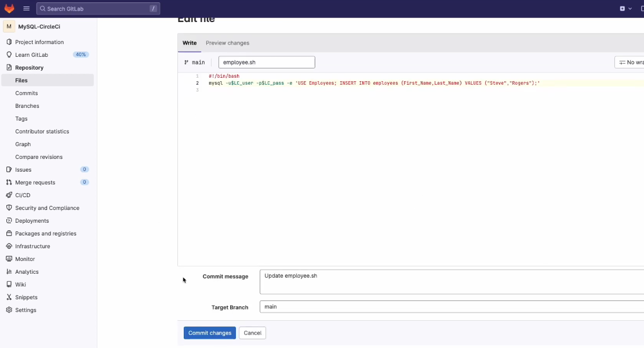Click the No wrap toggle icon

click(x=622, y=63)
